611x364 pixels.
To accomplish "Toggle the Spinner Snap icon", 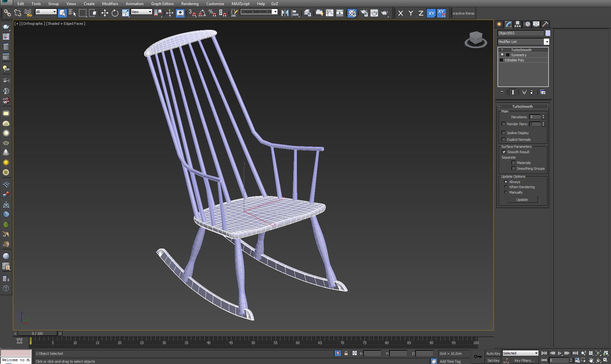I will coord(222,13).
